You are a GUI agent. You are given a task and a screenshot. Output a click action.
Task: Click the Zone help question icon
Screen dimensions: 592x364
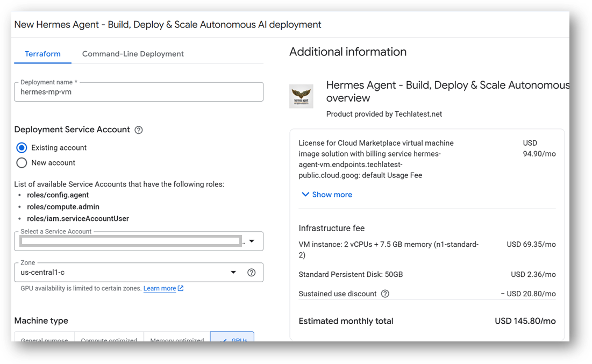click(x=252, y=272)
